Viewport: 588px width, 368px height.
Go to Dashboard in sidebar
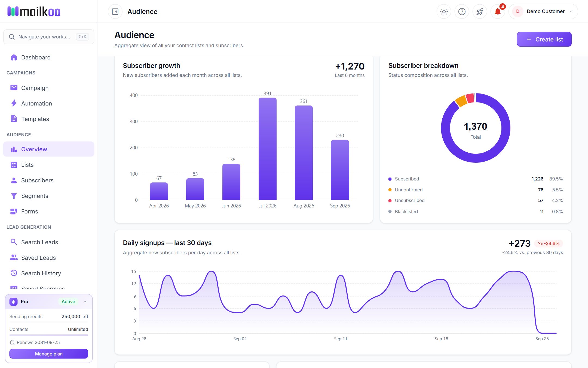pos(49,58)
